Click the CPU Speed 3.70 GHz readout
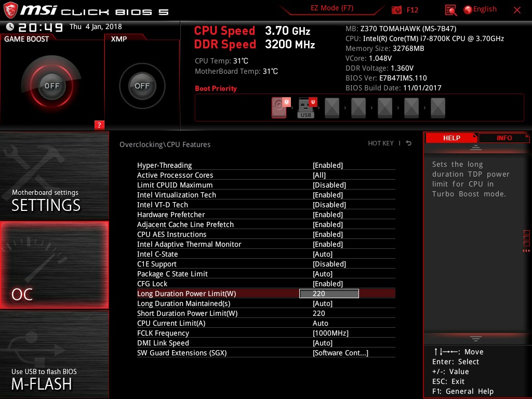532x399 pixels. pos(252,31)
